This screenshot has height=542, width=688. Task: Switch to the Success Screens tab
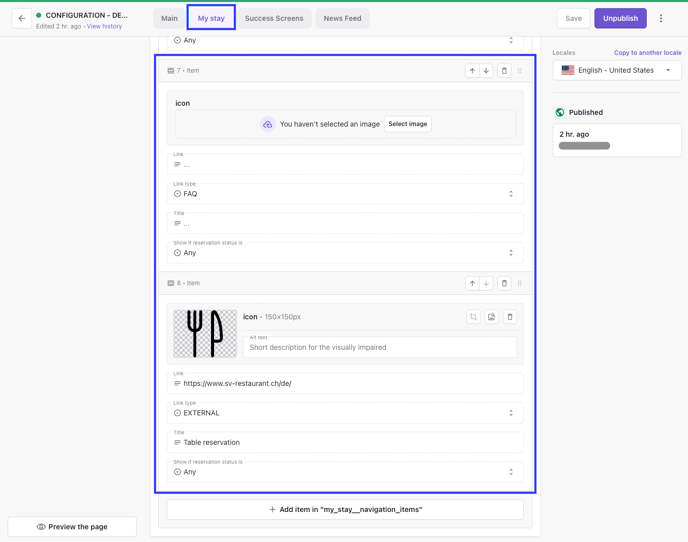point(274,18)
